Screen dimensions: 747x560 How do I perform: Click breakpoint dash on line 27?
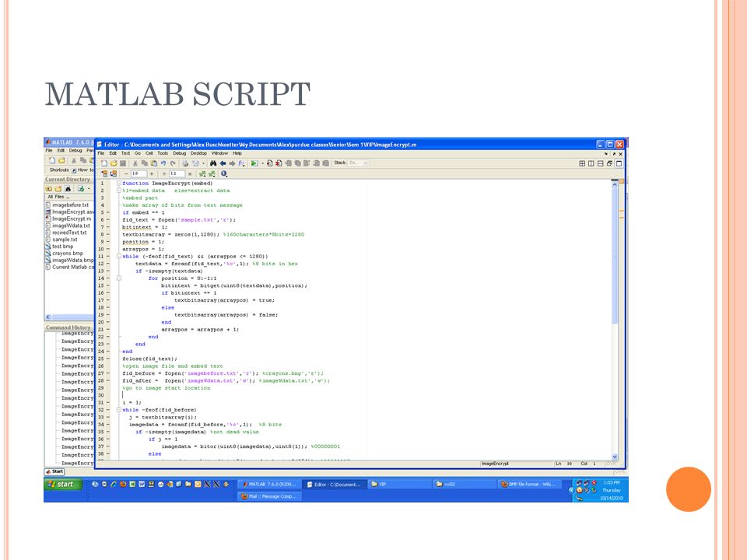coord(108,373)
